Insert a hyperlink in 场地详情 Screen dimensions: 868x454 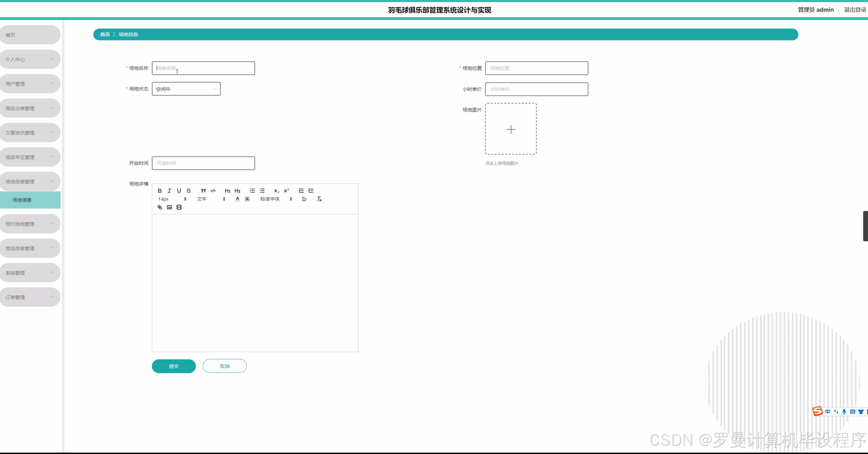tap(160, 207)
